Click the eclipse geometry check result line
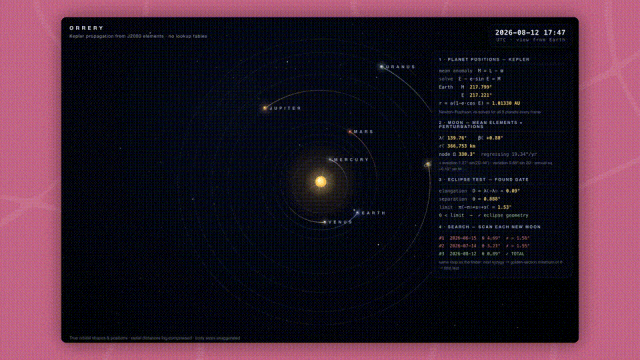640x360 pixels. point(483,216)
